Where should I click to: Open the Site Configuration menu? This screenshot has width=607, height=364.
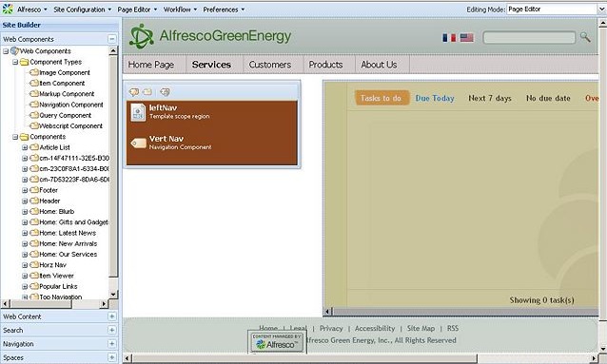point(82,10)
